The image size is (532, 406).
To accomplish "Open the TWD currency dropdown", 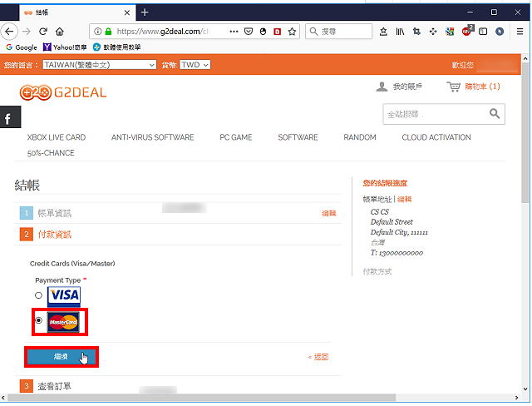I will point(195,65).
